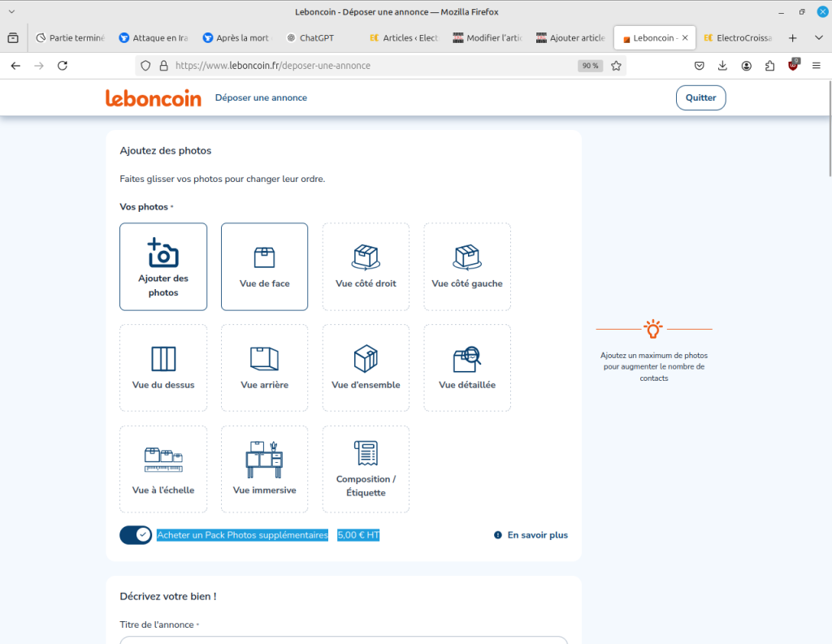Select the Vue d'ensemble photo slot
This screenshot has height=644, width=832.
click(366, 368)
